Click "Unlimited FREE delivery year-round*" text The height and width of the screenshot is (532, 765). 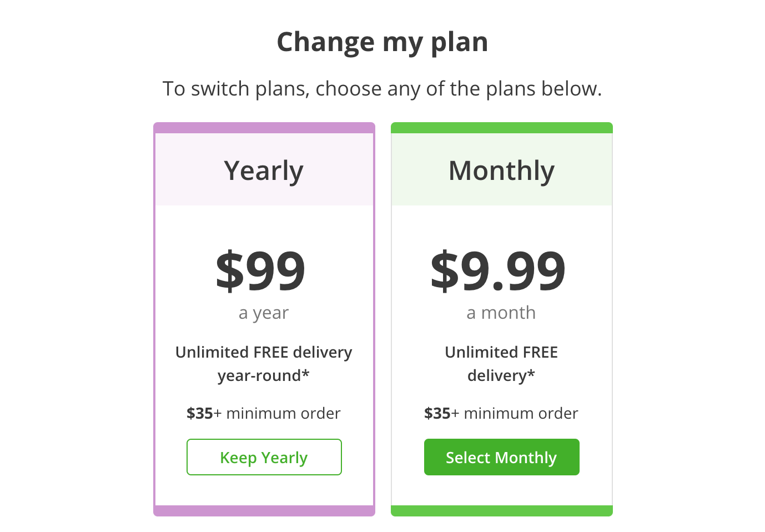point(264,364)
